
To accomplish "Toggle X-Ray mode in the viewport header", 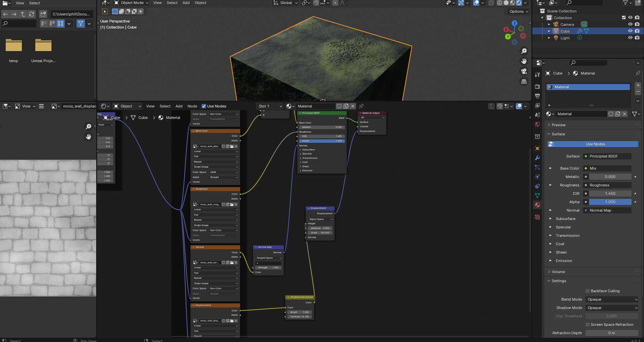I will [491, 3].
